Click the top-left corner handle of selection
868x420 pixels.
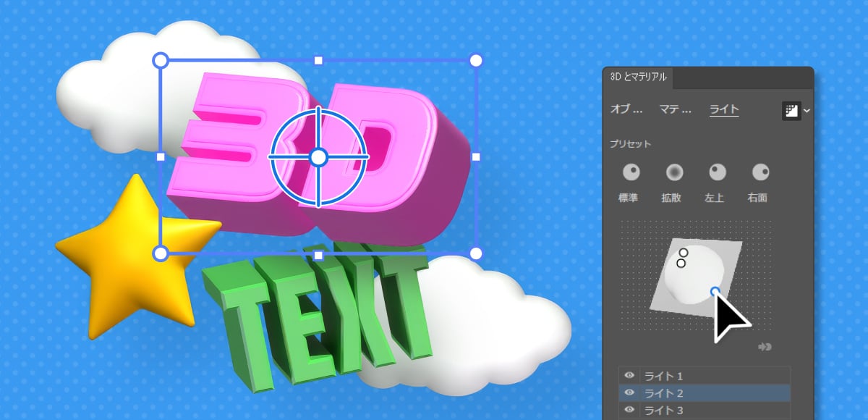161,60
